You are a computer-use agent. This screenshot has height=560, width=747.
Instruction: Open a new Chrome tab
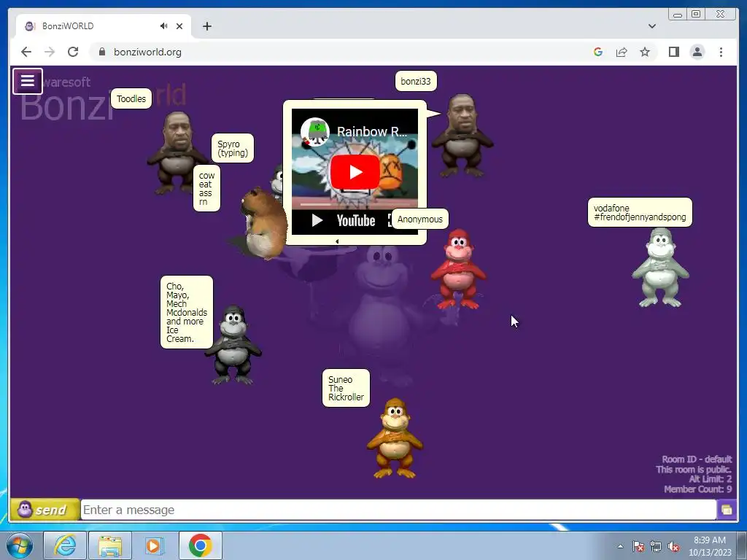click(x=206, y=26)
